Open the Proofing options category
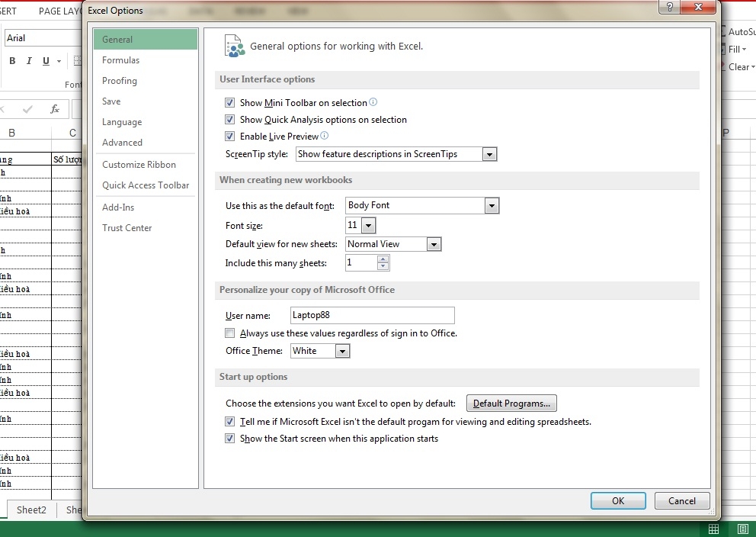 pyautogui.click(x=146, y=81)
